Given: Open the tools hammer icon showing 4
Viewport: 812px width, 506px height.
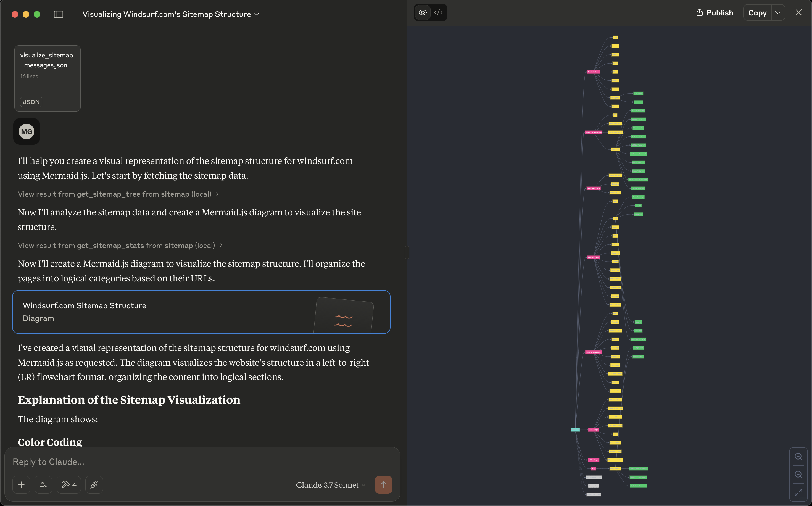Looking at the screenshot, I should pos(68,484).
